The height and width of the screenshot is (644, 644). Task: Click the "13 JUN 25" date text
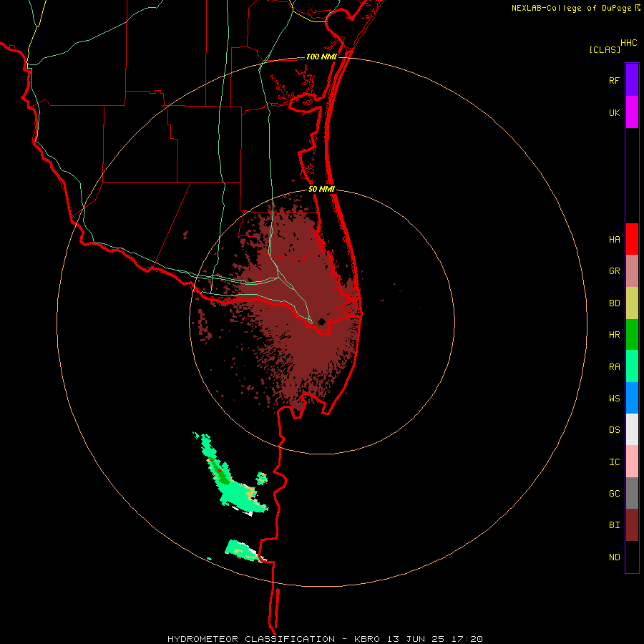click(x=415, y=639)
